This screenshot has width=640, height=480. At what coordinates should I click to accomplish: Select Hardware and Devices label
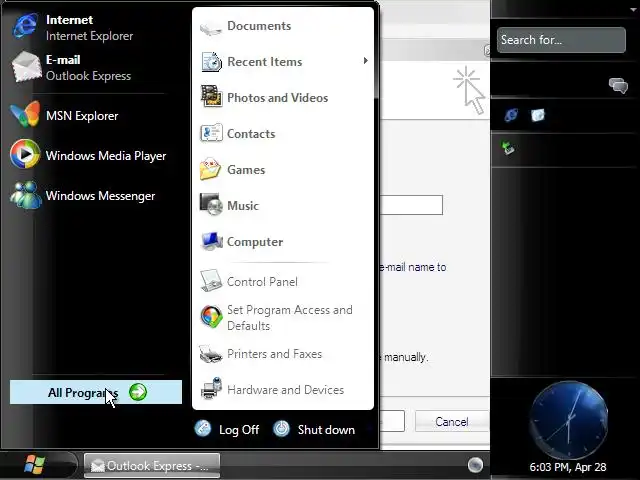click(285, 390)
